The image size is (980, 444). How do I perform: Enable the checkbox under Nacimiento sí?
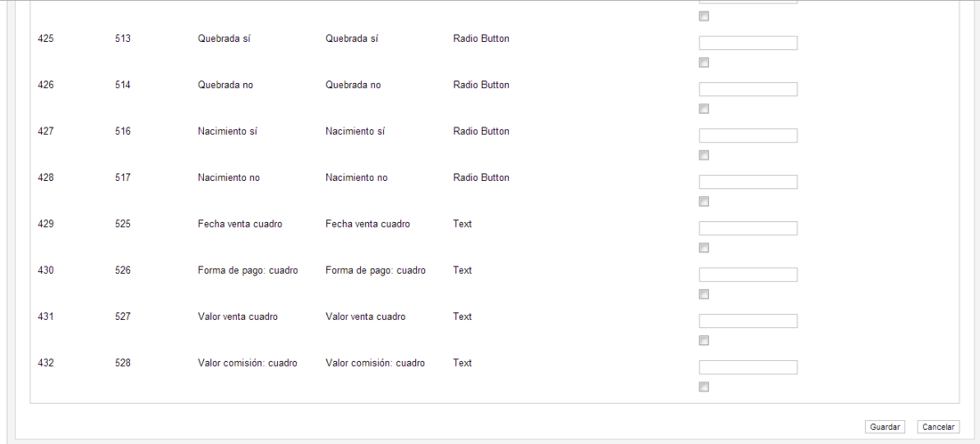[x=704, y=155]
